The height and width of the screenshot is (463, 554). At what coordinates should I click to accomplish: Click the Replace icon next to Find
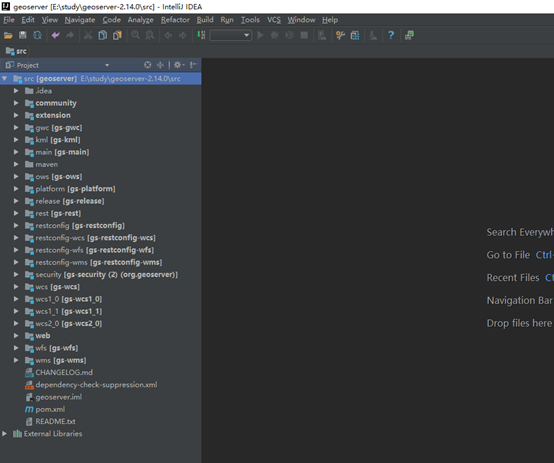pyautogui.click(x=150, y=35)
